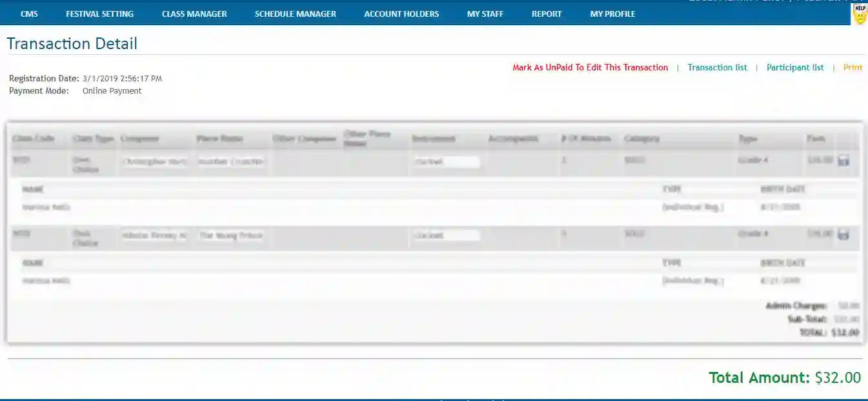Open the Transaction list link

tap(717, 67)
